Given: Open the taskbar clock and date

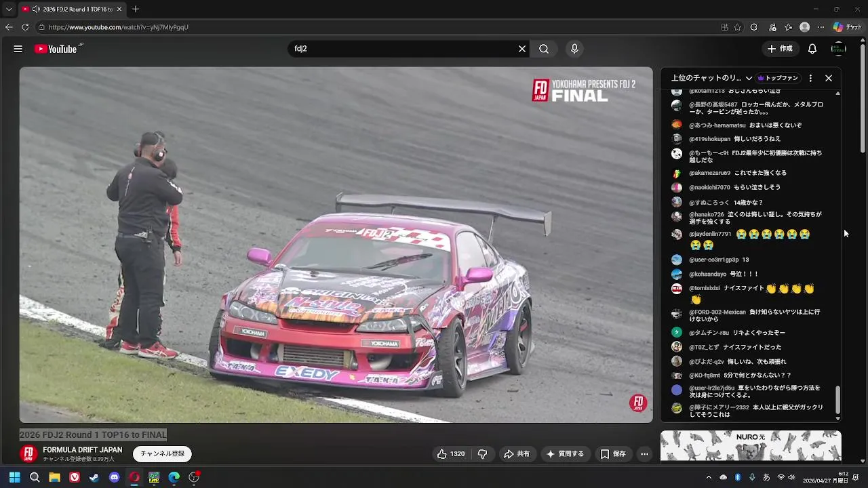Looking at the screenshot, I should pos(826,477).
